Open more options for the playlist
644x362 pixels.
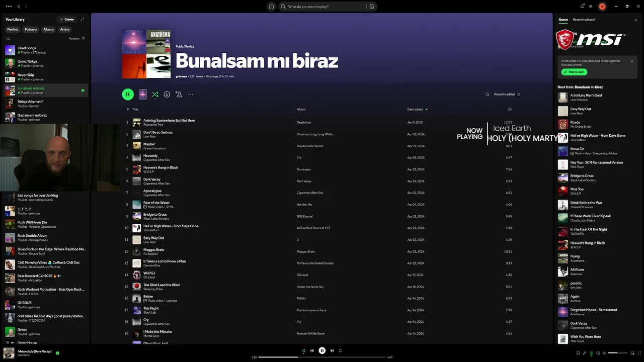click(x=190, y=94)
